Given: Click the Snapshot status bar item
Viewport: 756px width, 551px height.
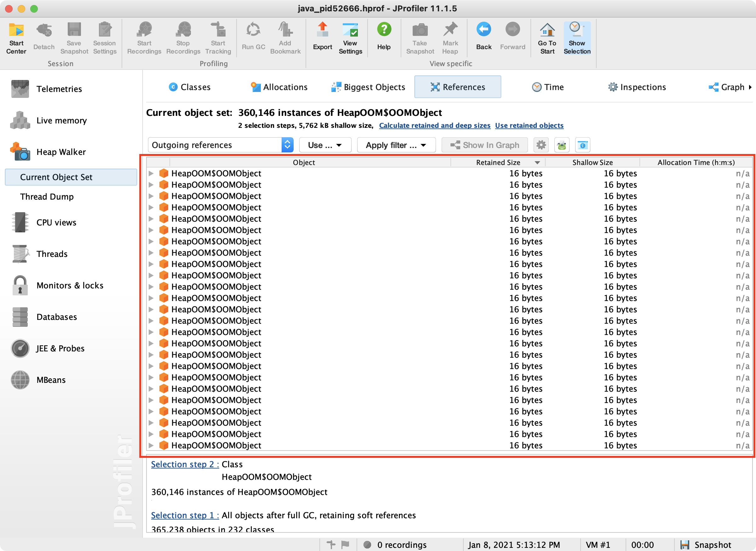Looking at the screenshot, I should (x=706, y=545).
